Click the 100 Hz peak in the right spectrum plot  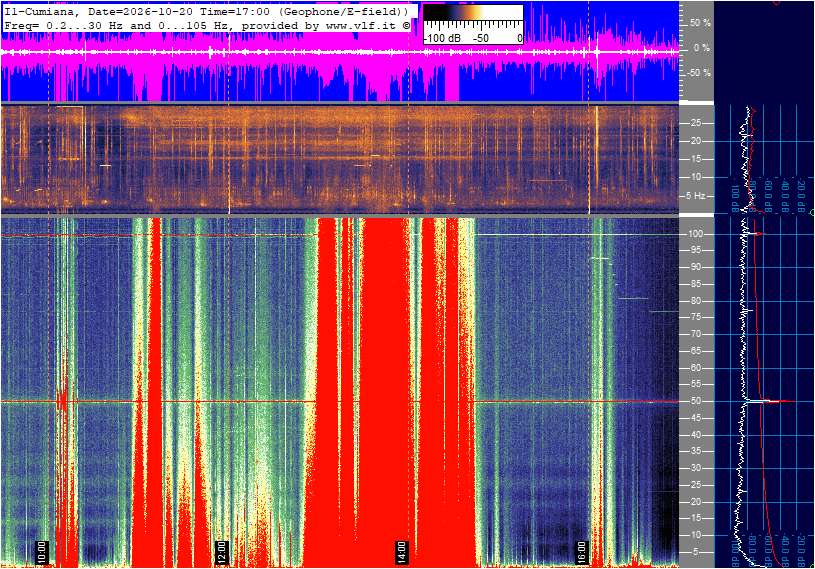pos(755,234)
